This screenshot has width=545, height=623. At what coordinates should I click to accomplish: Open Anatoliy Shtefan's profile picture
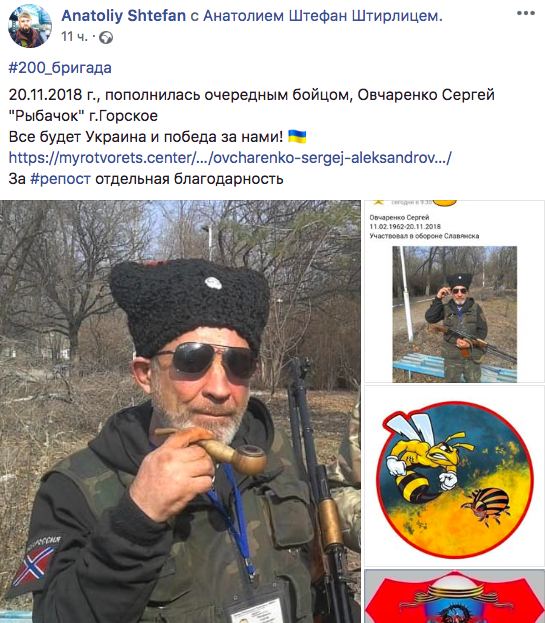(x=30, y=26)
